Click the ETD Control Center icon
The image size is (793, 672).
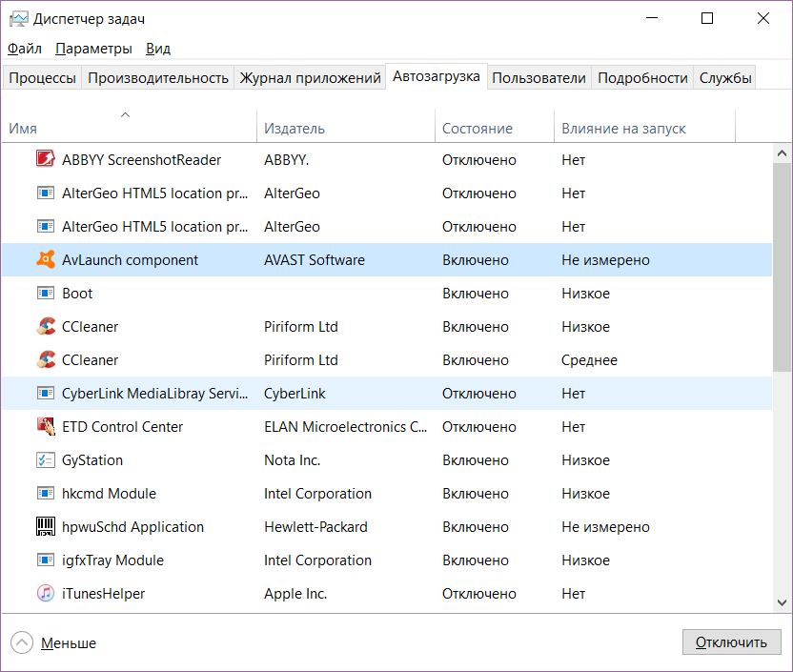[x=46, y=426]
